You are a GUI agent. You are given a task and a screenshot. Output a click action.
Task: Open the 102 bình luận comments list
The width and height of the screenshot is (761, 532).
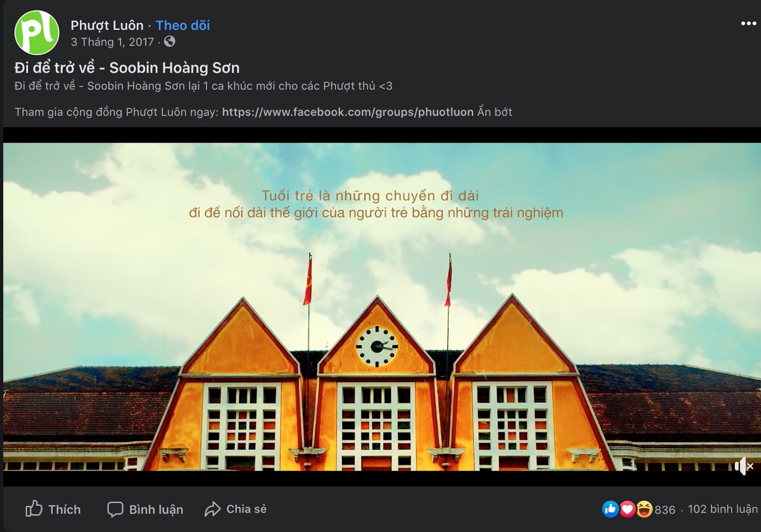click(x=722, y=509)
